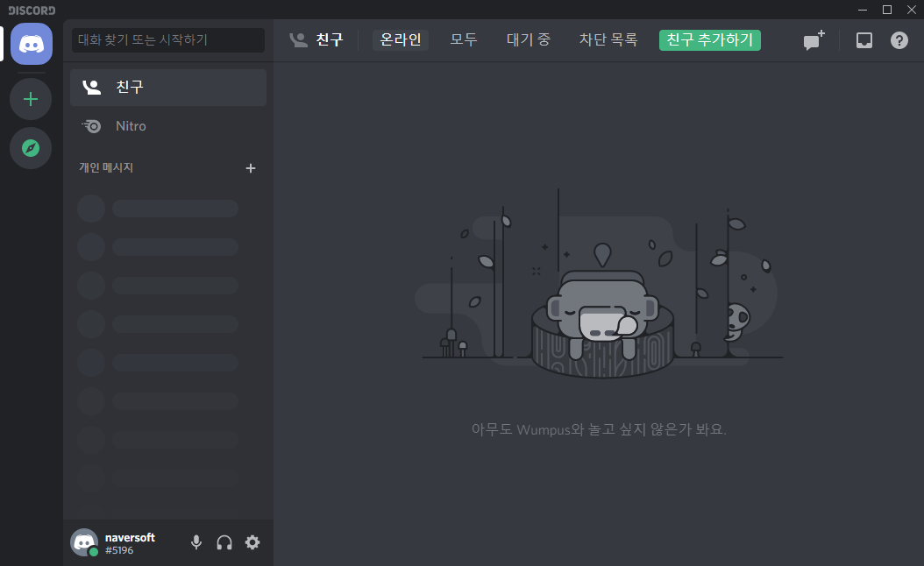Create a new group DM via chat-plus icon
The image size is (924, 566).
[814, 40]
